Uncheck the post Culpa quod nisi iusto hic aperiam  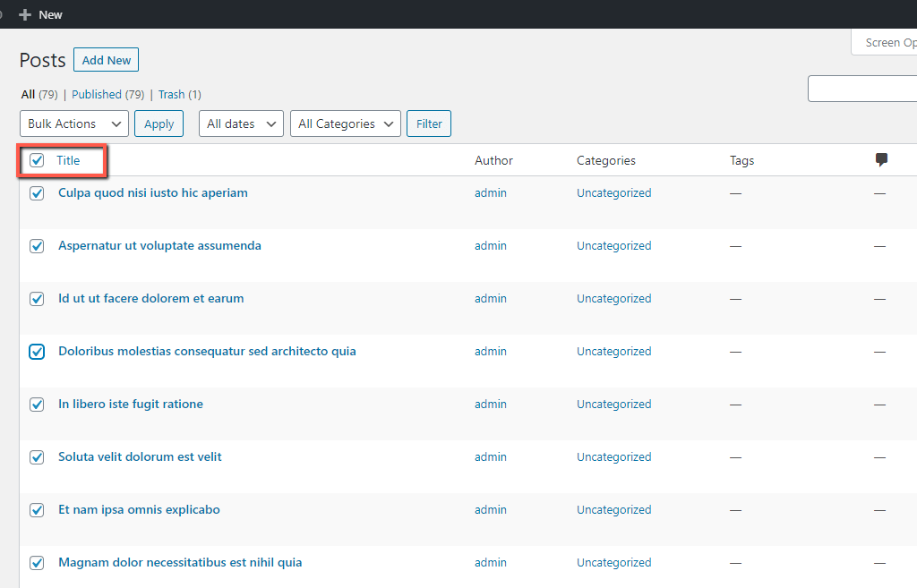coord(37,193)
